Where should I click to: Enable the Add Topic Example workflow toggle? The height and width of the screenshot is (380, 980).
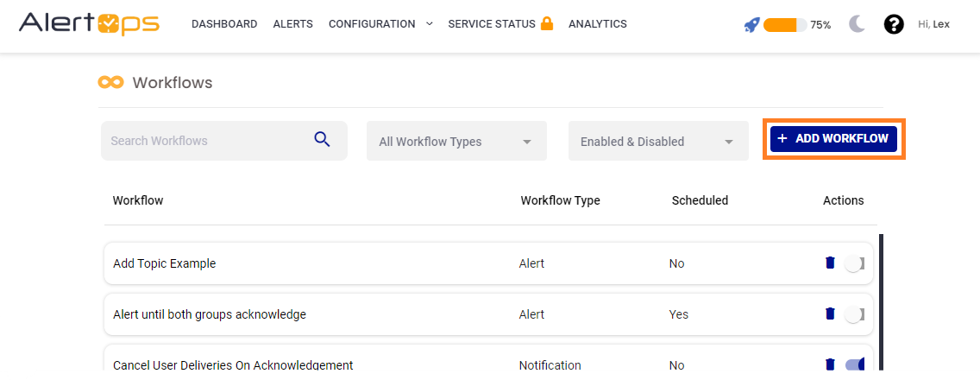tap(855, 264)
